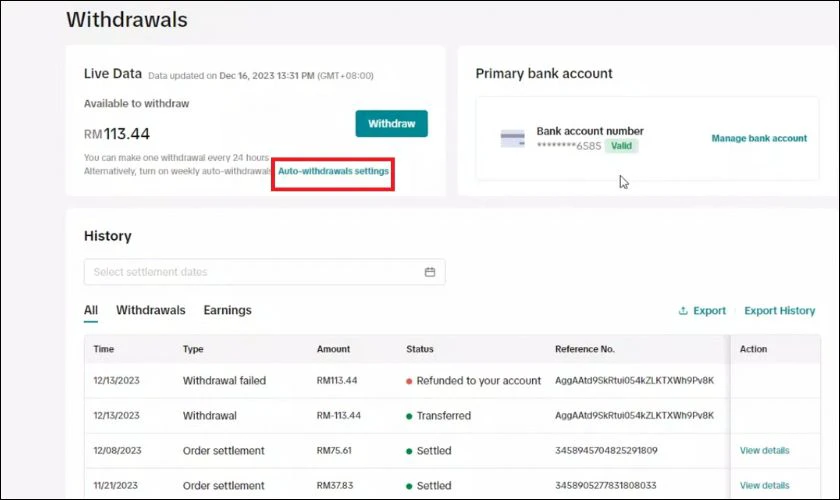
Task: Switch to the Earnings tab
Action: pos(227,310)
